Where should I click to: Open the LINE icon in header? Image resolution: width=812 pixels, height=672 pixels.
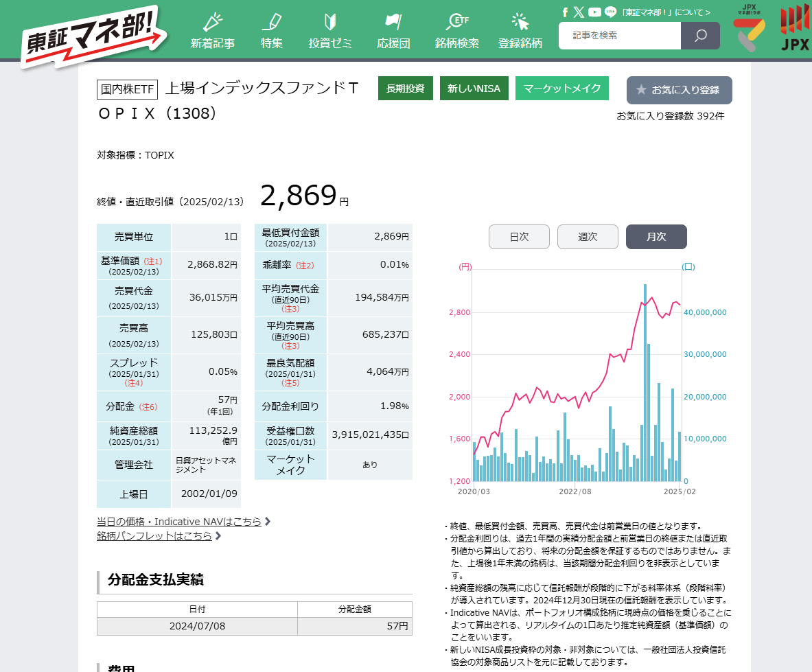pyautogui.click(x=611, y=12)
